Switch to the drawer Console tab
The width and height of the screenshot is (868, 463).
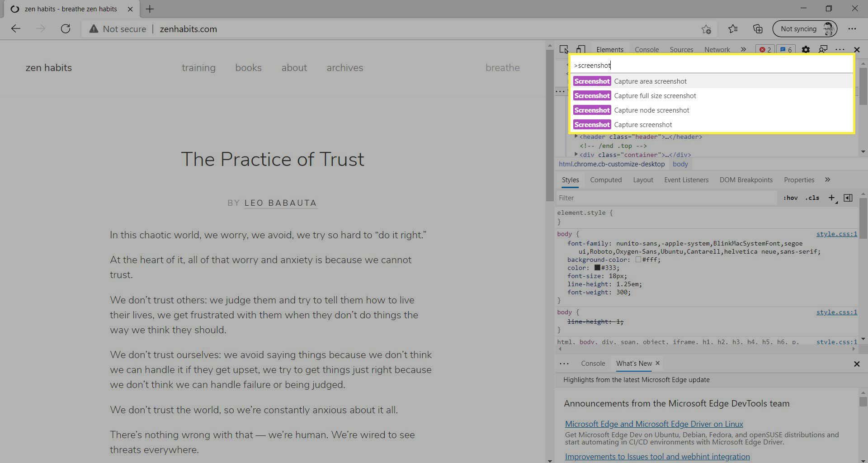[593, 364]
